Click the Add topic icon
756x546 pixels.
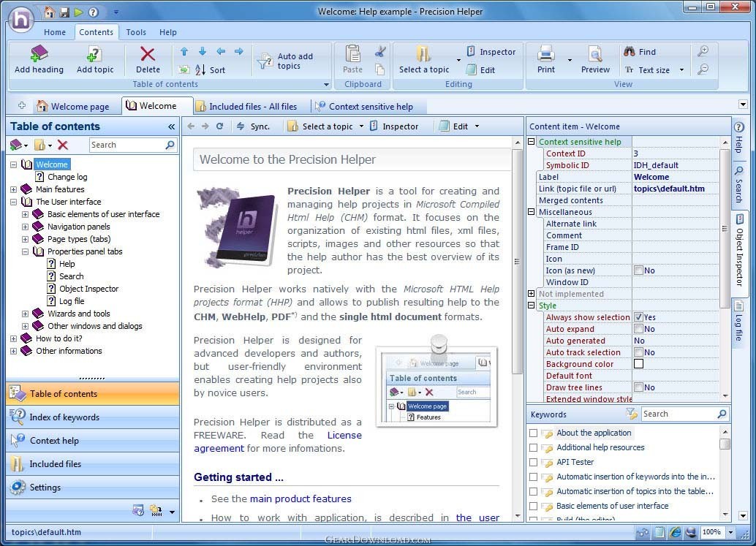[x=94, y=53]
